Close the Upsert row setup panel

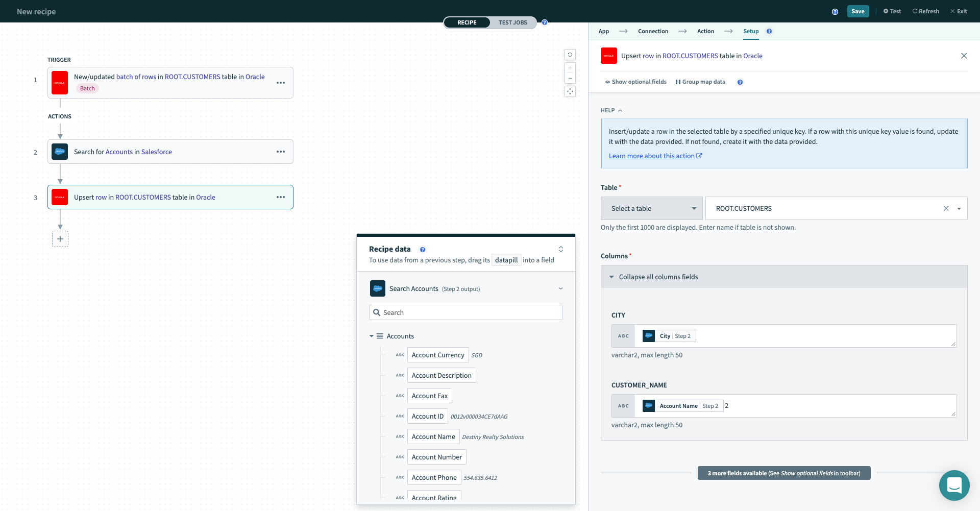click(x=964, y=56)
